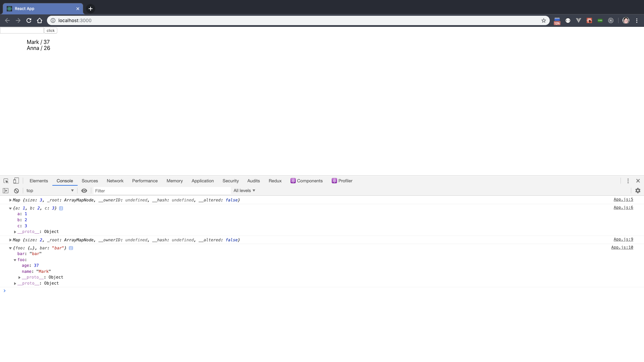Show the console sidebar panel icon
Viewport: 644px width, 362px height.
(x=6, y=191)
